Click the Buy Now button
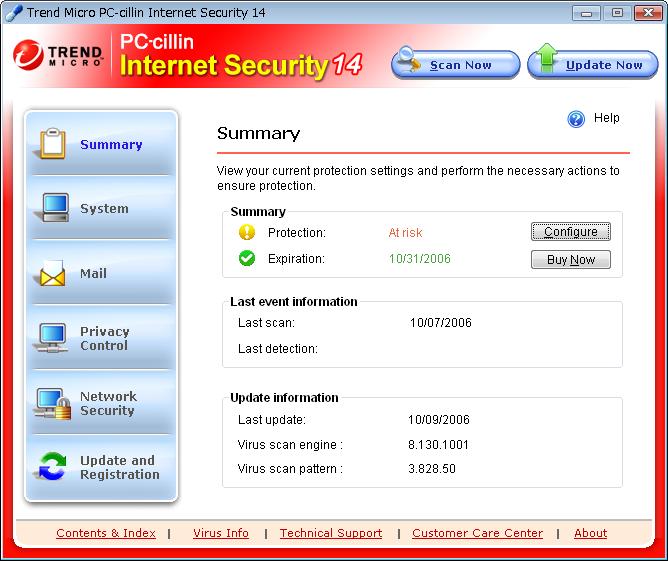 click(570, 259)
